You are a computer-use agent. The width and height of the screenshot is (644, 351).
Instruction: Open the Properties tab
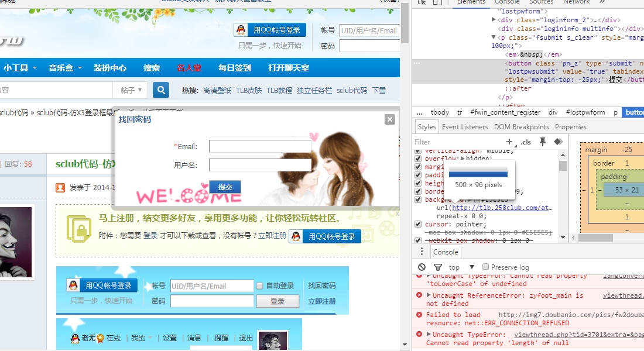coord(570,127)
